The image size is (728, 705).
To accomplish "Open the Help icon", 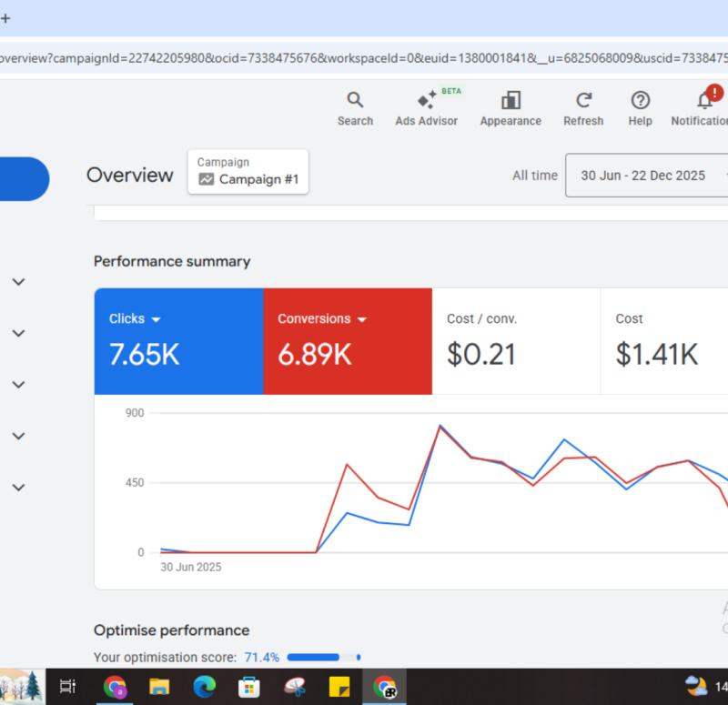I will click(x=640, y=101).
